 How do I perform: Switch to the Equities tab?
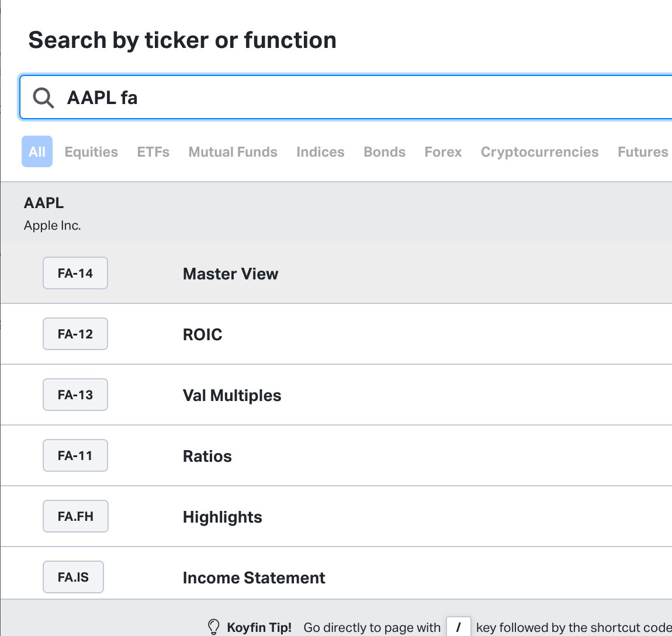tap(91, 152)
